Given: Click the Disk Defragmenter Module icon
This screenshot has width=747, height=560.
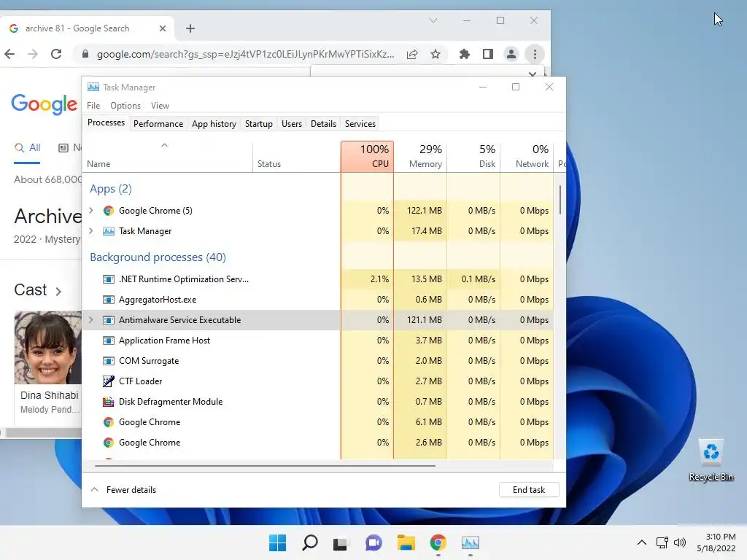Looking at the screenshot, I should click(x=109, y=402).
